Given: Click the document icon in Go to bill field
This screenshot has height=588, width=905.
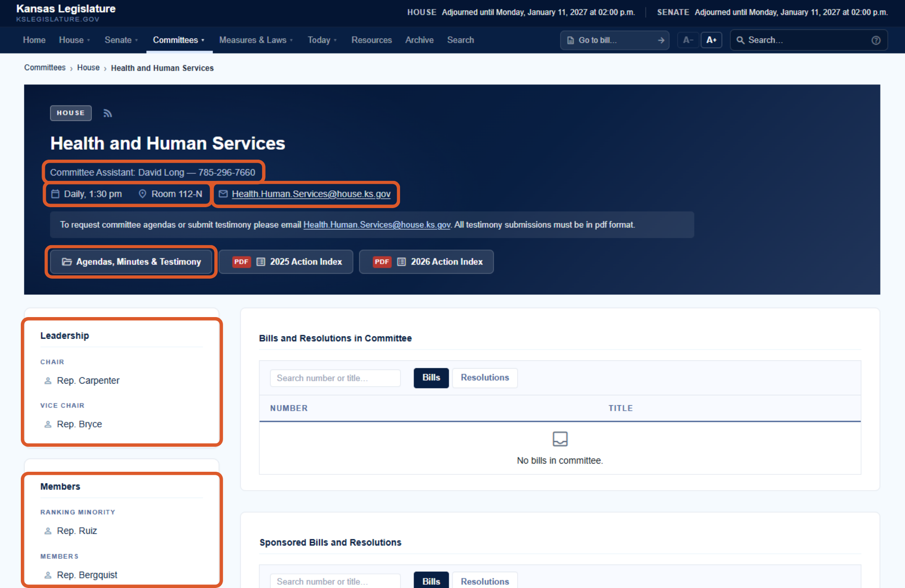Looking at the screenshot, I should (571, 40).
